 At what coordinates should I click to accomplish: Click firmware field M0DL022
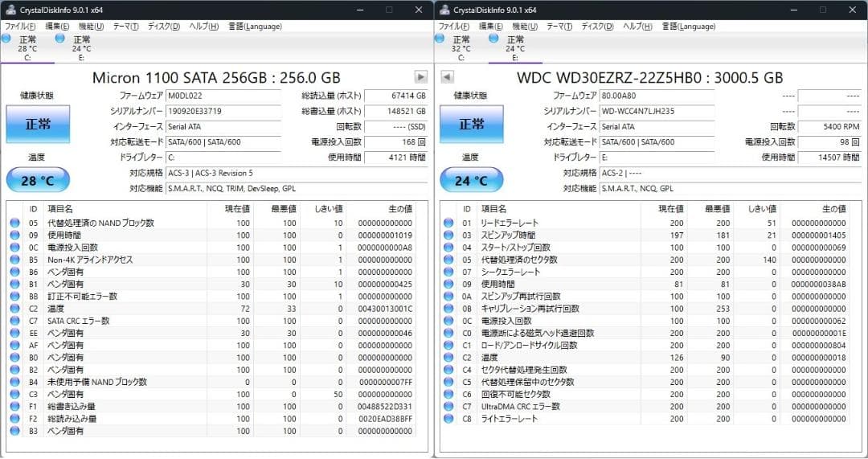223,96
